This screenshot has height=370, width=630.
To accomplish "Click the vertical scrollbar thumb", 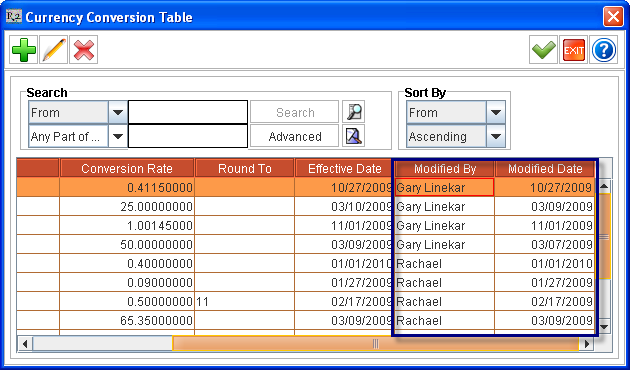I will (x=605, y=236).
